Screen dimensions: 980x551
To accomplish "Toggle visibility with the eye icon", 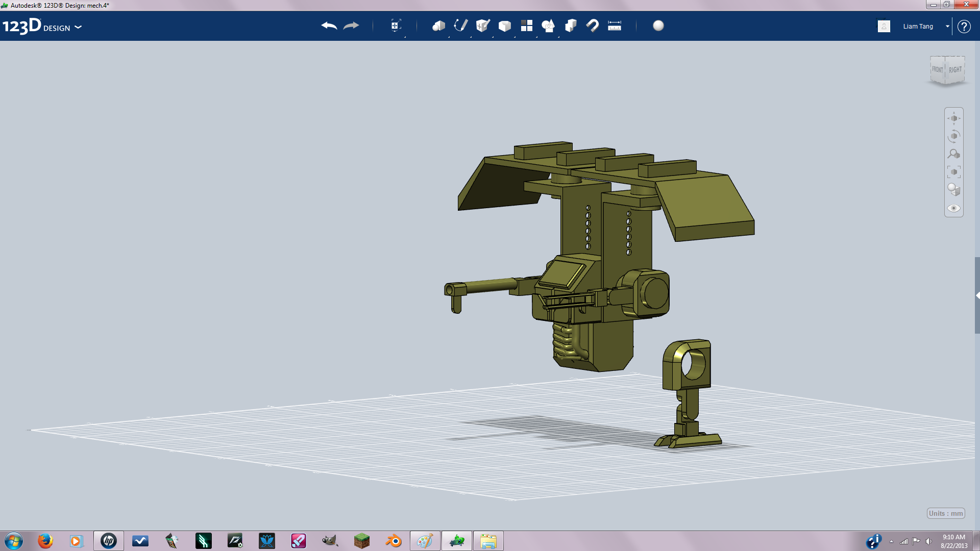I will 954,208.
